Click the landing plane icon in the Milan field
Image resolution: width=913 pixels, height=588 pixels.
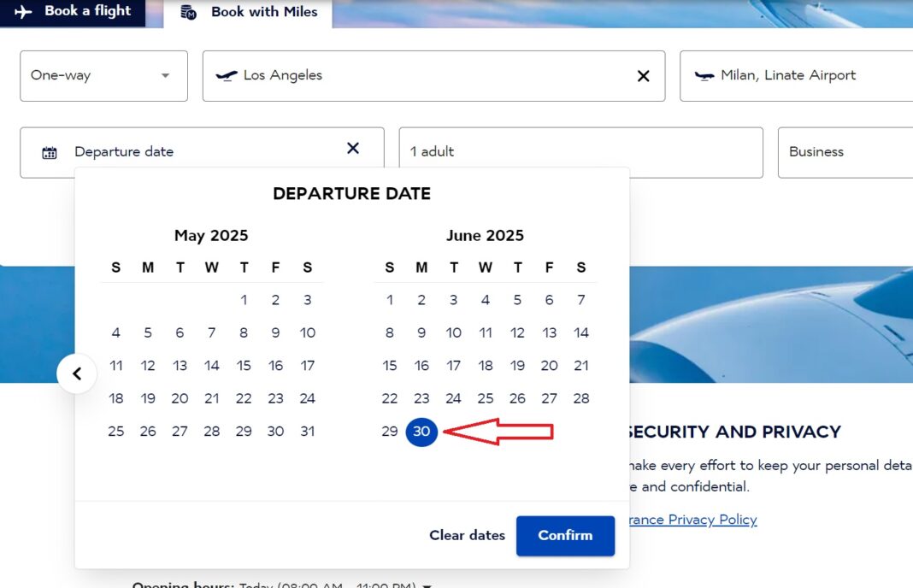pyautogui.click(x=704, y=75)
